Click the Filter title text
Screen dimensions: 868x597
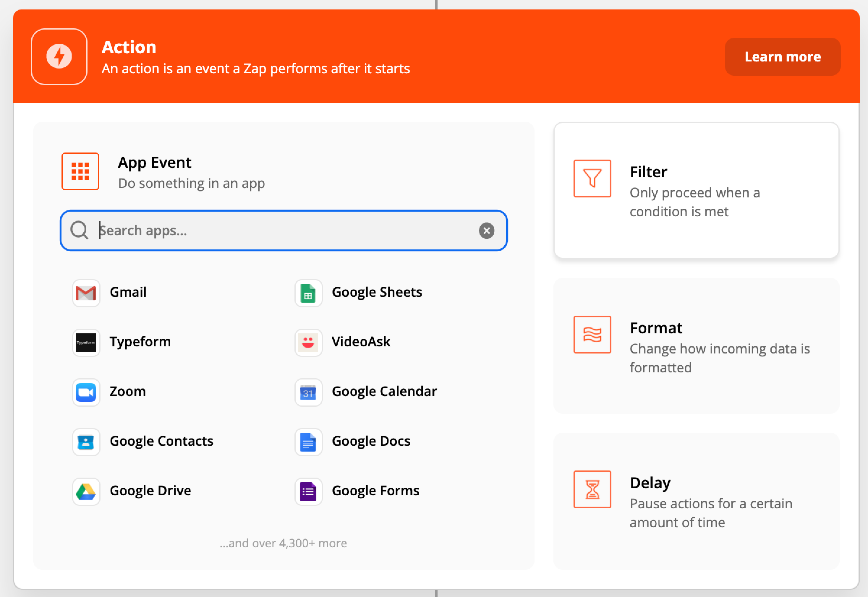(648, 172)
